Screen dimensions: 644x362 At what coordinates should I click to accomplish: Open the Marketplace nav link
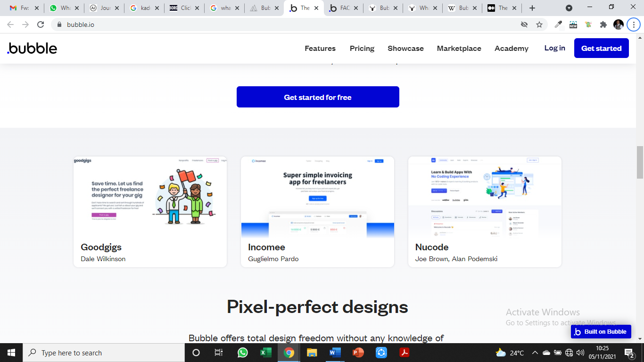coord(459,49)
